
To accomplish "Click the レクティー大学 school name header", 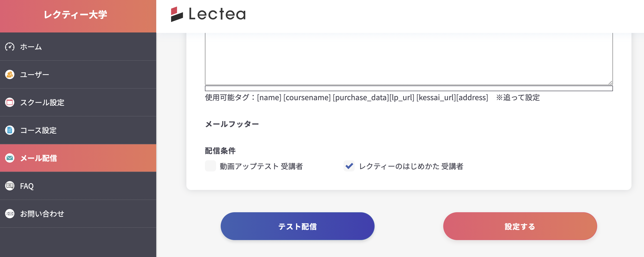I will click(x=76, y=15).
